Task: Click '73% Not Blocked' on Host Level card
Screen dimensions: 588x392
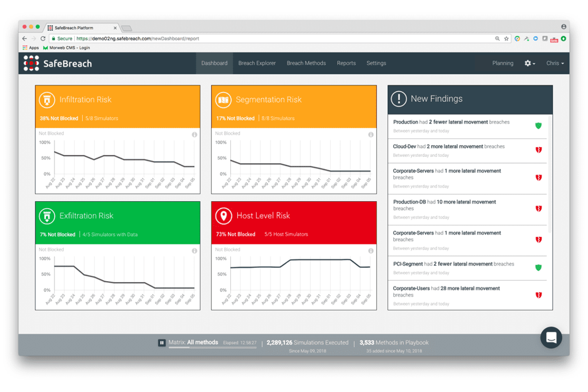Action: click(235, 235)
